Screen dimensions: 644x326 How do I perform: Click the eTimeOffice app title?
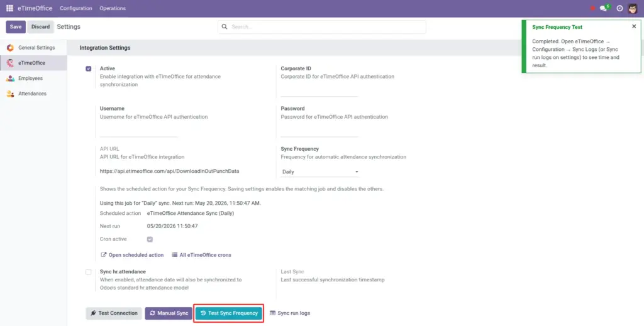coord(35,8)
